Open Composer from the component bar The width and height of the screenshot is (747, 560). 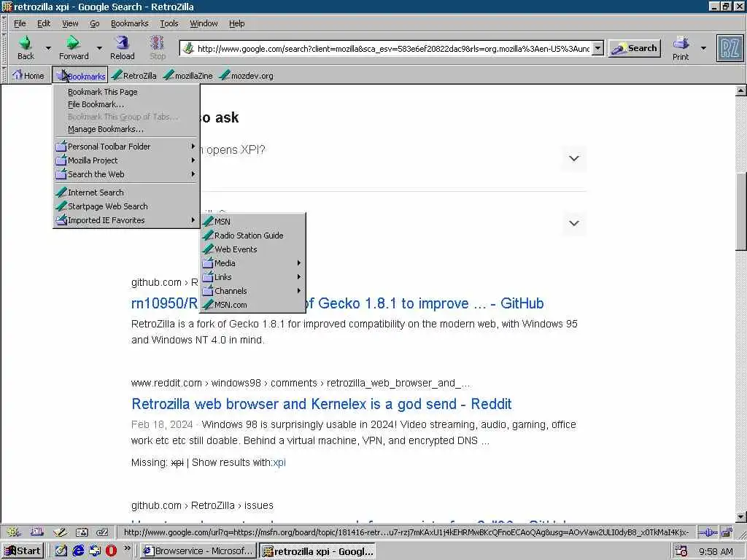tap(60, 532)
